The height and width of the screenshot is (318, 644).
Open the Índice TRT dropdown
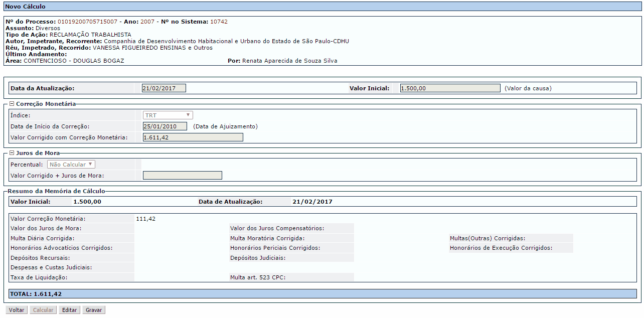[168, 115]
